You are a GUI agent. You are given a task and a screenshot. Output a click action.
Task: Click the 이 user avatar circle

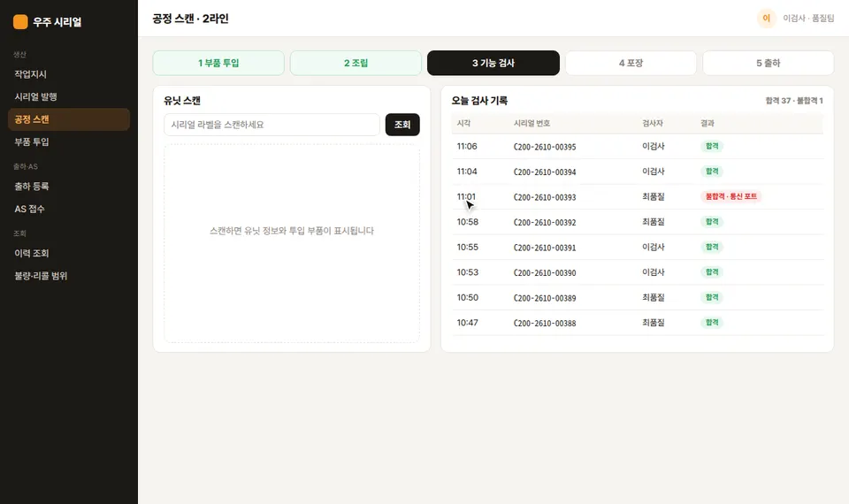point(766,19)
